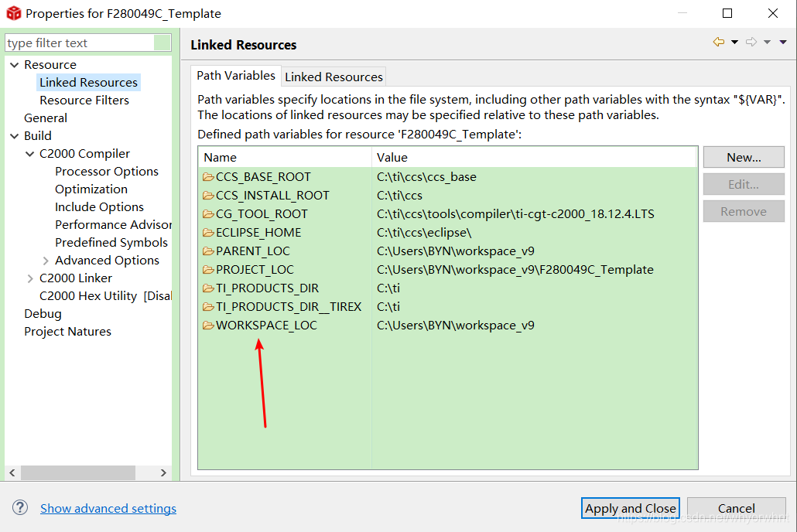Click value C:\ti\ccs\eclipse\

pyautogui.click(x=424, y=232)
